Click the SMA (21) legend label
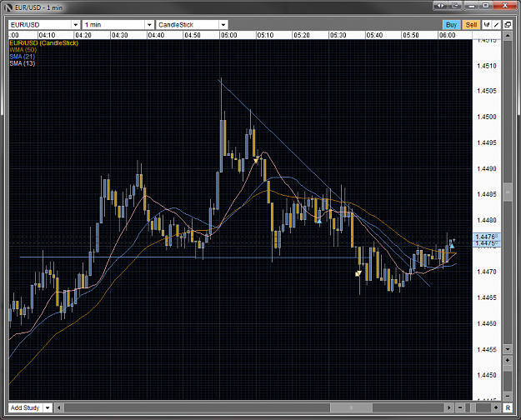Screen dimensions: 521x420 (x=23, y=57)
